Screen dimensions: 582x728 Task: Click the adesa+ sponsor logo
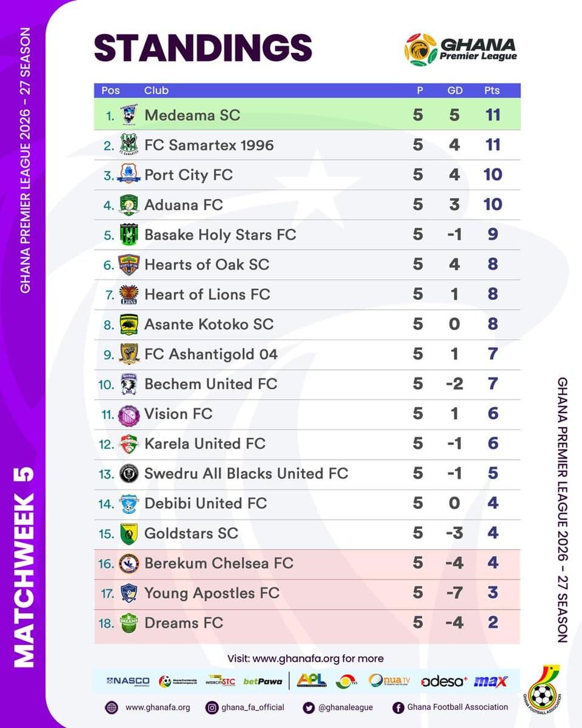pos(444,681)
